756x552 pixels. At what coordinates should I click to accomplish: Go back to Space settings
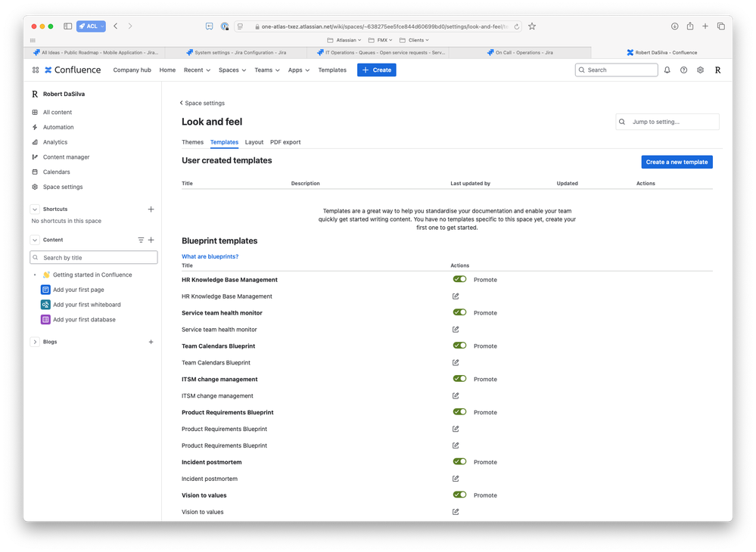click(x=202, y=103)
